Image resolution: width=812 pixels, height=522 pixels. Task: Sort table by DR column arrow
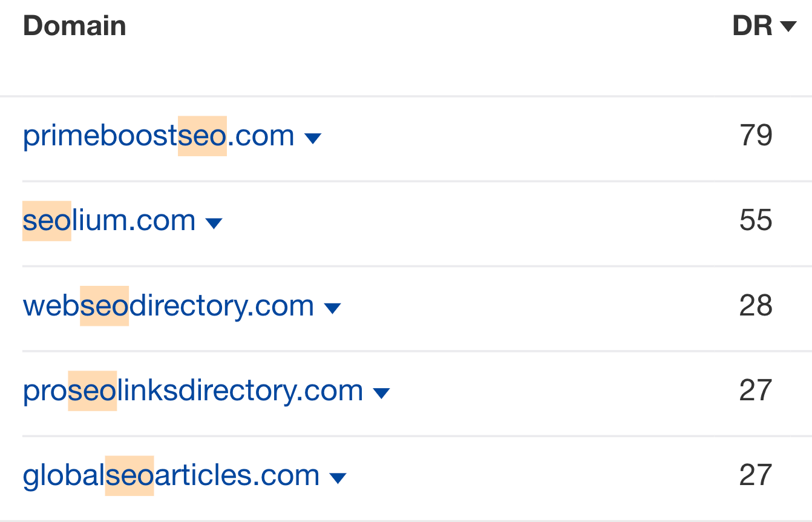788,27
